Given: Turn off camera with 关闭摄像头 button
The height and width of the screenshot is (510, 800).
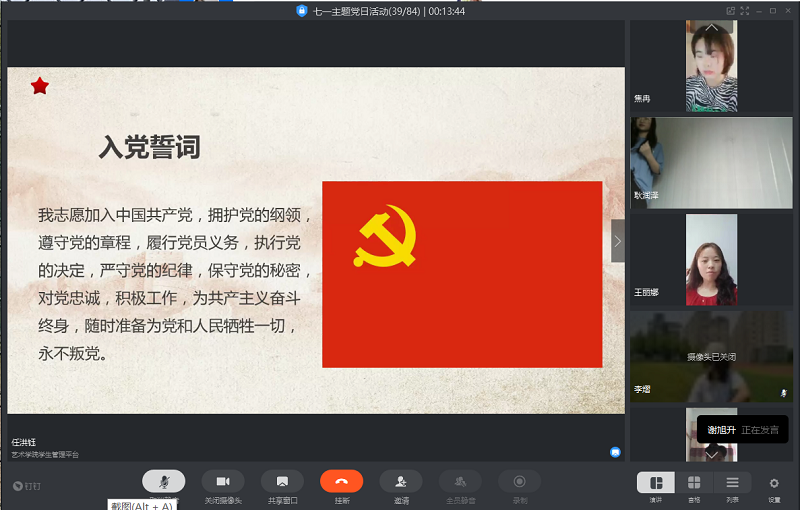Looking at the screenshot, I should point(222,481).
